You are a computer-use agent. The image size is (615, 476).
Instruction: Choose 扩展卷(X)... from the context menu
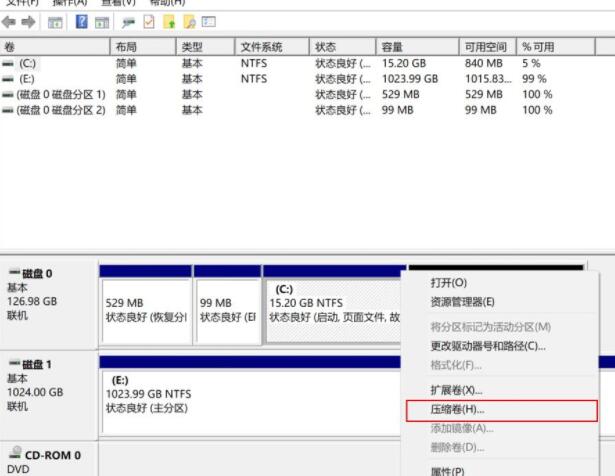click(x=456, y=390)
